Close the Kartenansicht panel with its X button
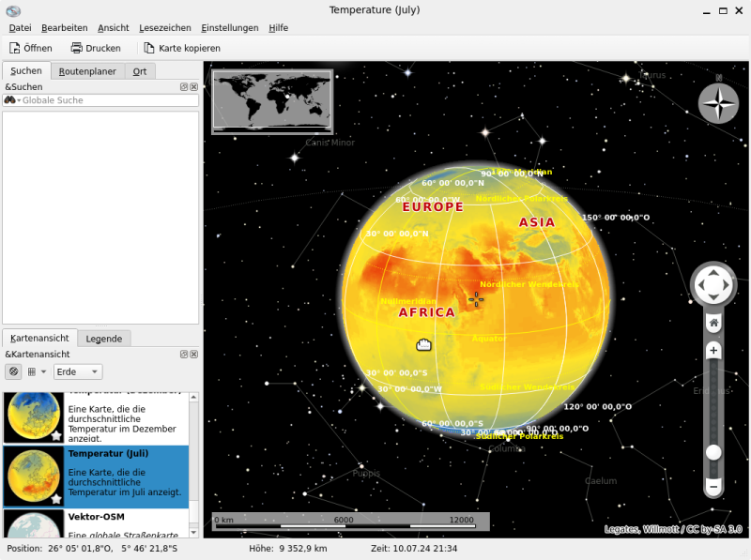Image resolution: width=751 pixels, height=560 pixels. click(x=194, y=355)
